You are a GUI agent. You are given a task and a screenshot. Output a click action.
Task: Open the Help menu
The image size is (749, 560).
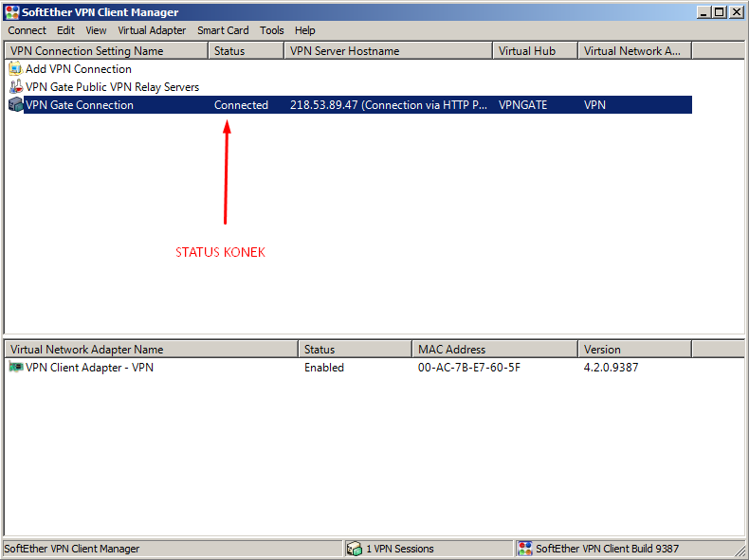304,30
